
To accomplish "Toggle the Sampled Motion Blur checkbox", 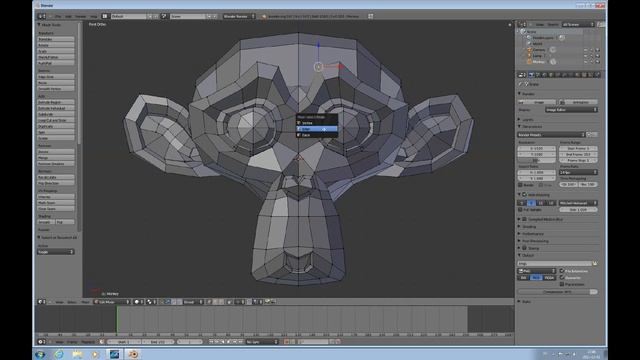I will (x=525, y=219).
